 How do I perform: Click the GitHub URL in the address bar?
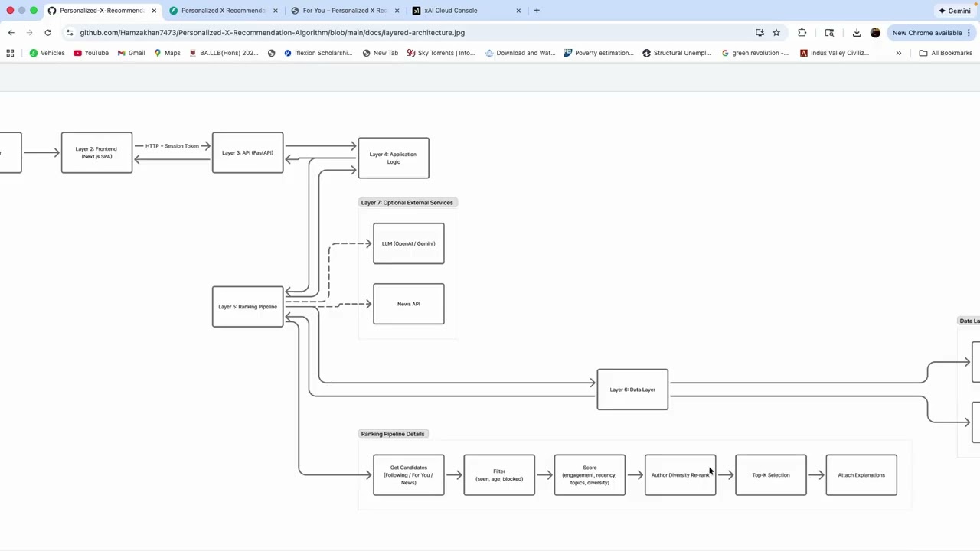(x=272, y=33)
